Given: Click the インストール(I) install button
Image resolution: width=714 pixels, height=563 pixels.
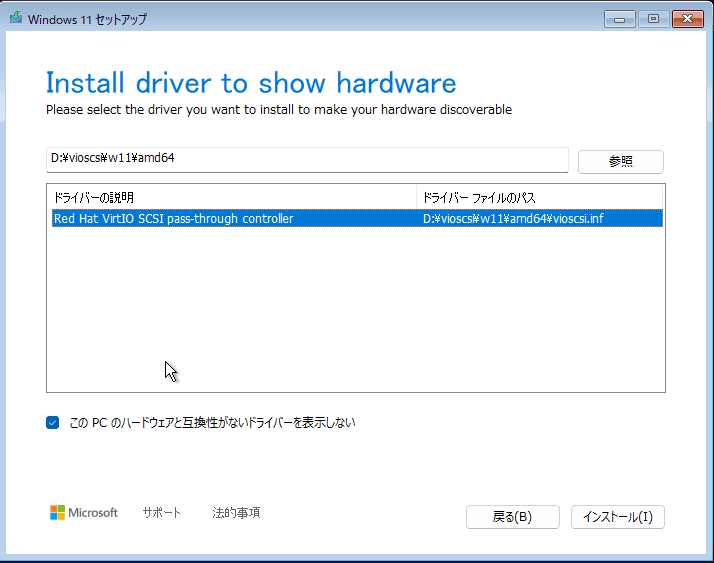Looking at the screenshot, I should click(618, 517).
